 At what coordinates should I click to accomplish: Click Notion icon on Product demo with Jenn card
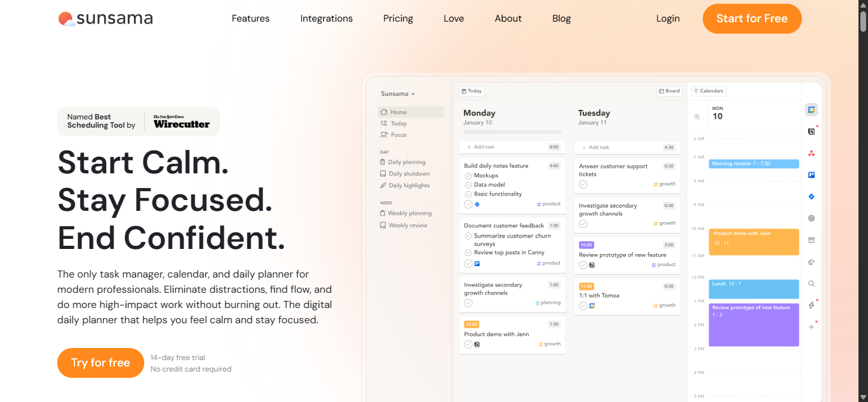[477, 345]
